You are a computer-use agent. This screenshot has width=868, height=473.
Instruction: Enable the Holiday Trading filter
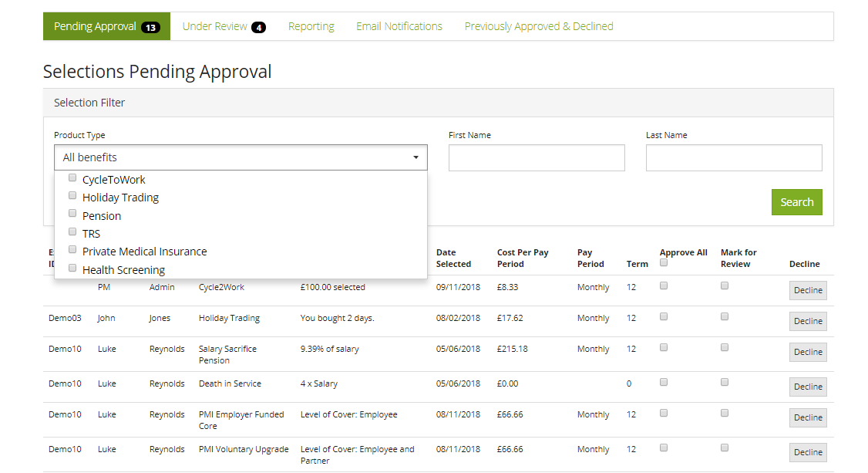pyautogui.click(x=72, y=194)
